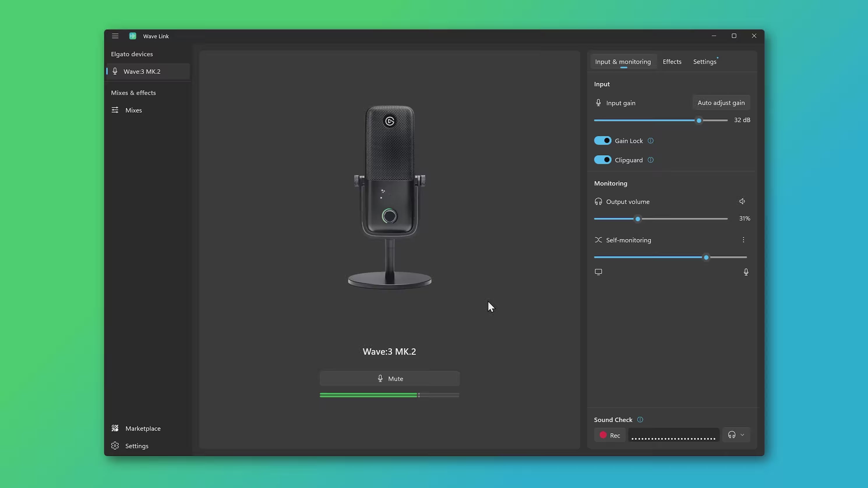Click the Auto adjust gain button

tap(721, 103)
